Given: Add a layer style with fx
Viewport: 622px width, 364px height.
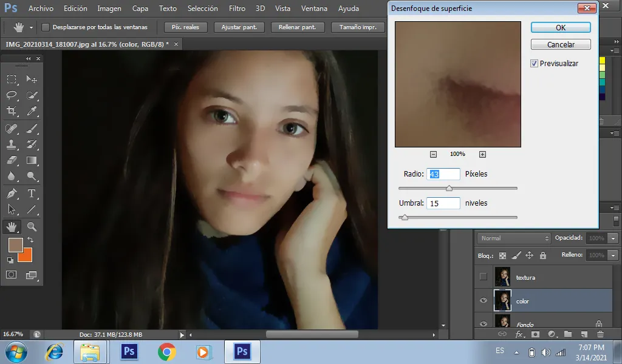Looking at the screenshot, I should (x=519, y=334).
